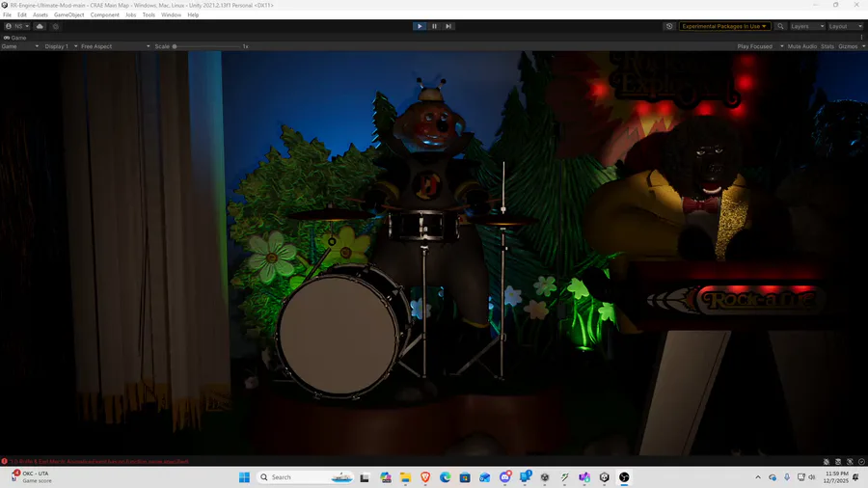Launch Brave browser from taskbar
The width and height of the screenshot is (868, 488).
tap(425, 477)
